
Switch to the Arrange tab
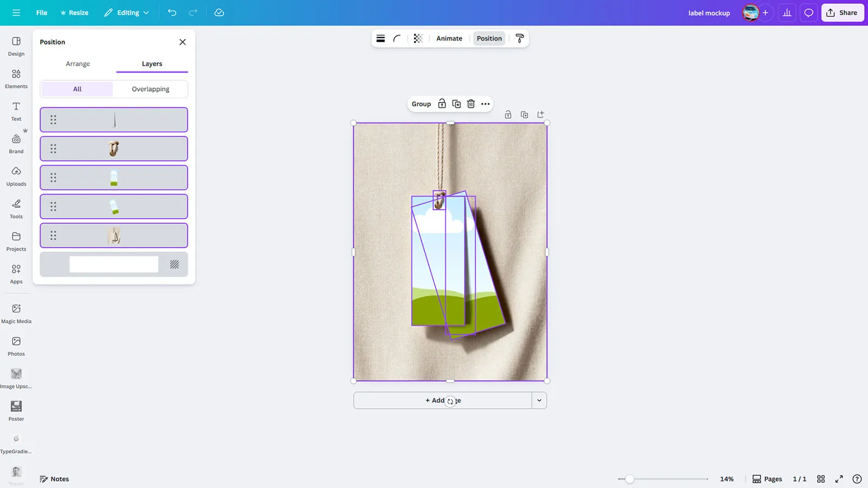click(78, 64)
